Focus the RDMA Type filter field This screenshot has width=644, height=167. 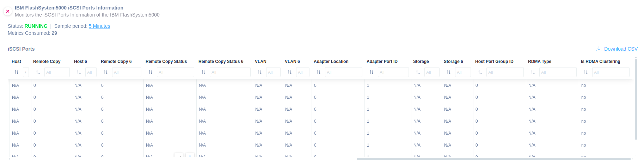click(x=558, y=72)
